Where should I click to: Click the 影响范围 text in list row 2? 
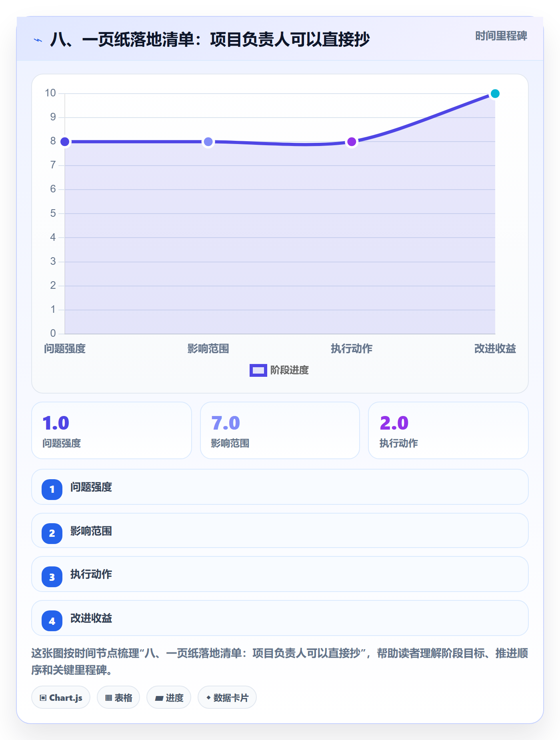click(91, 531)
